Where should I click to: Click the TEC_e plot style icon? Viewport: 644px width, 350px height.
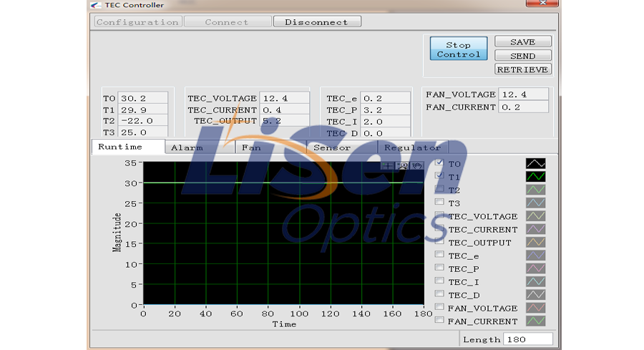(537, 256)
